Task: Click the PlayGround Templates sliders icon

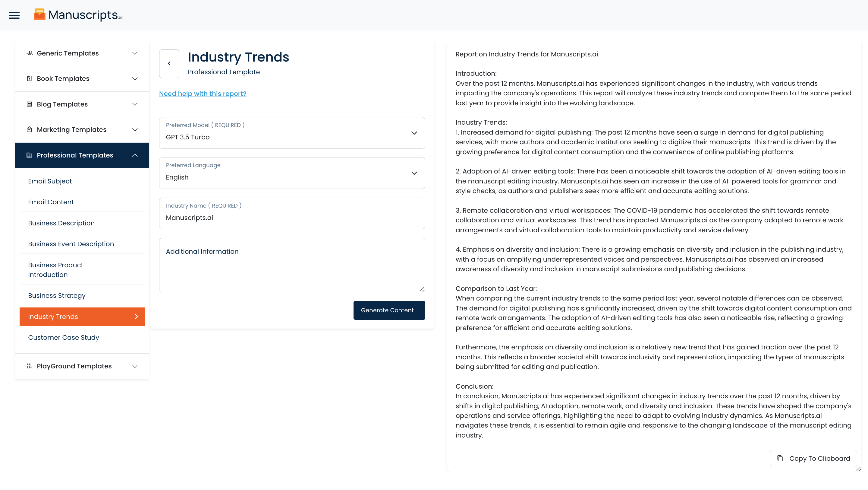Action: point(29,366)
